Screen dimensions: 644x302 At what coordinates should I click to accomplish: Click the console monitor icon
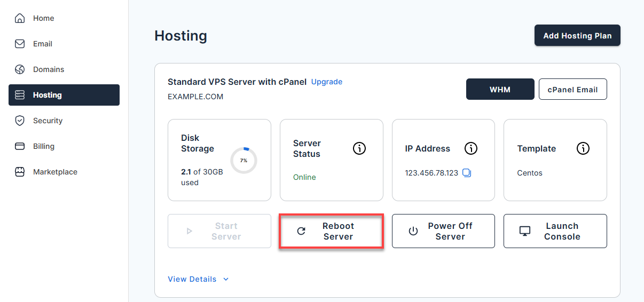[x=525, y=231]
